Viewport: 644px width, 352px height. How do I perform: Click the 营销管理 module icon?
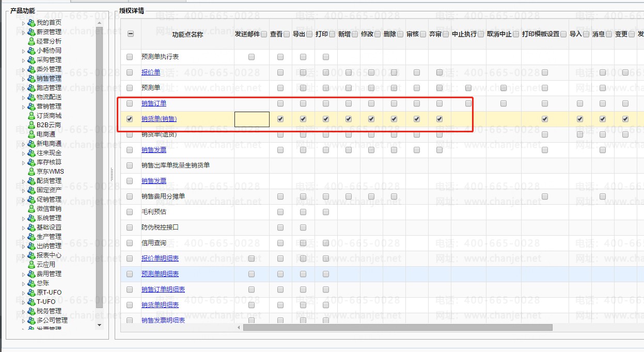(32, 106)
